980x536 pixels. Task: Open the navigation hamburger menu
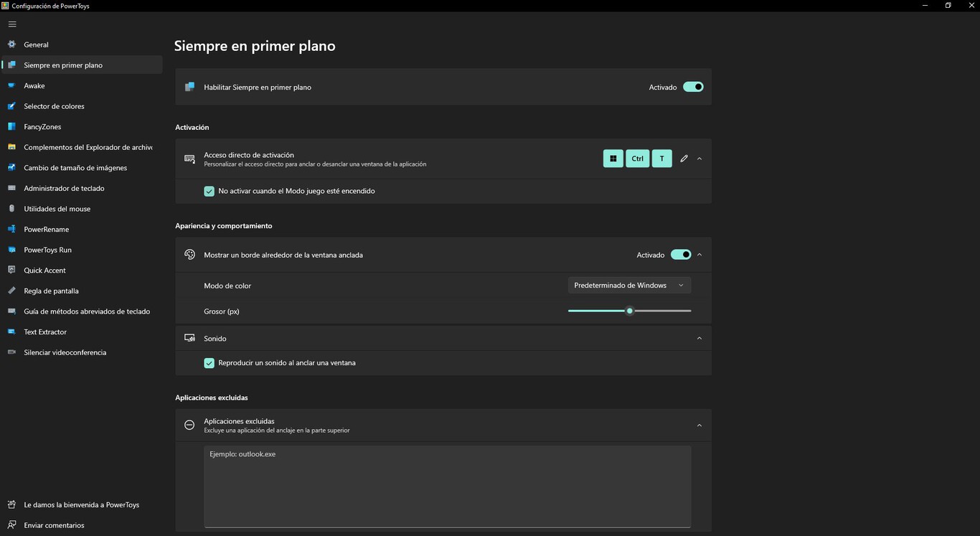point(11,24)
